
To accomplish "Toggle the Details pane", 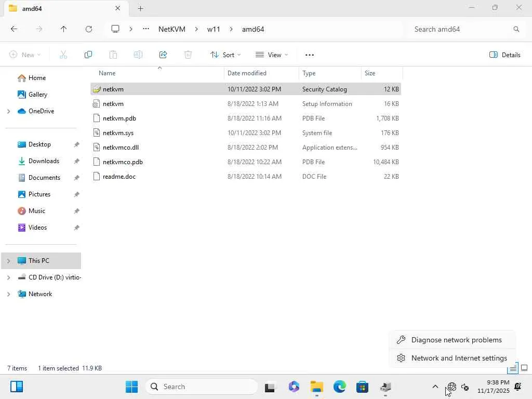I will pos(504,55).
